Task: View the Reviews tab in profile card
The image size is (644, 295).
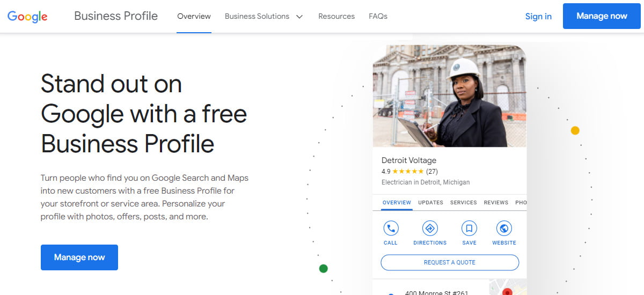Action: [496, 203]
